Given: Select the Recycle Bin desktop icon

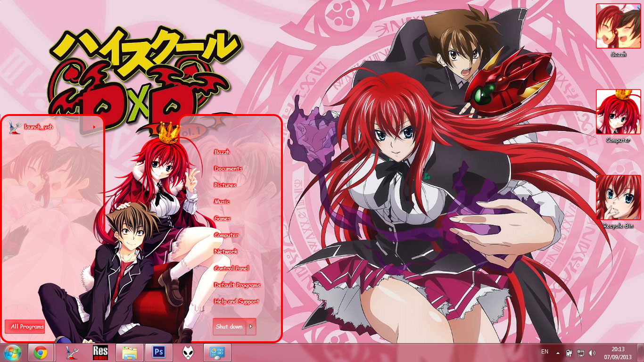Looking at the screenshot, I should point(618,202).
